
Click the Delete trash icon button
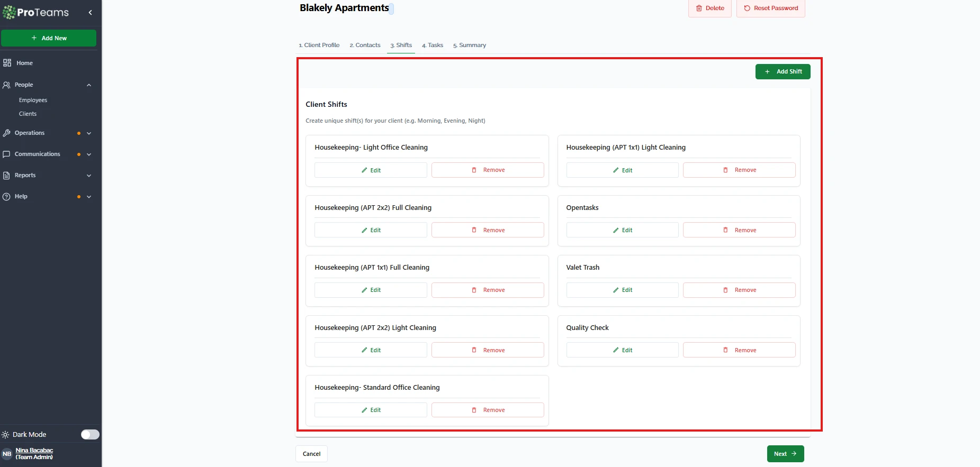699,8
